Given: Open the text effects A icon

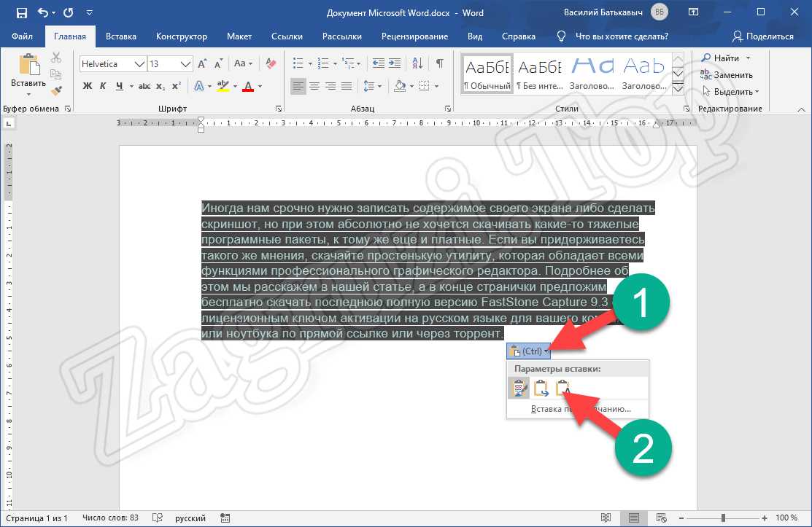Looking at the screenshot, I should tap(199, 86).
